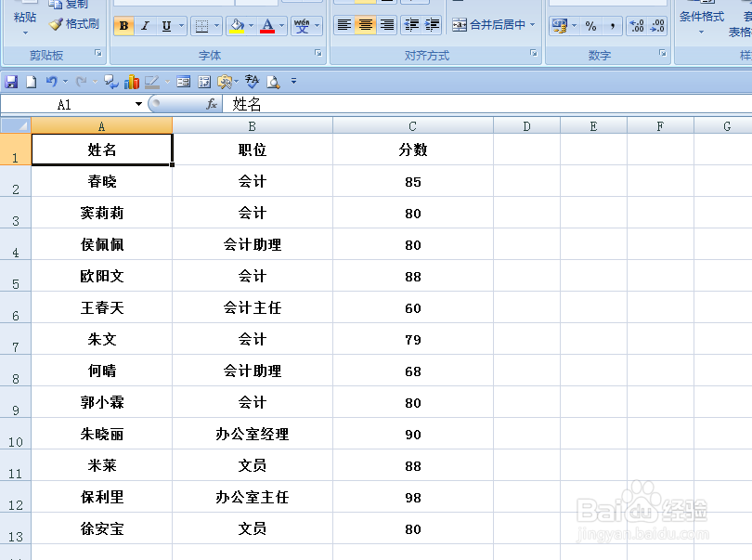
Task: Select the cell containing 朱晓丽
Action: (101, 434)
